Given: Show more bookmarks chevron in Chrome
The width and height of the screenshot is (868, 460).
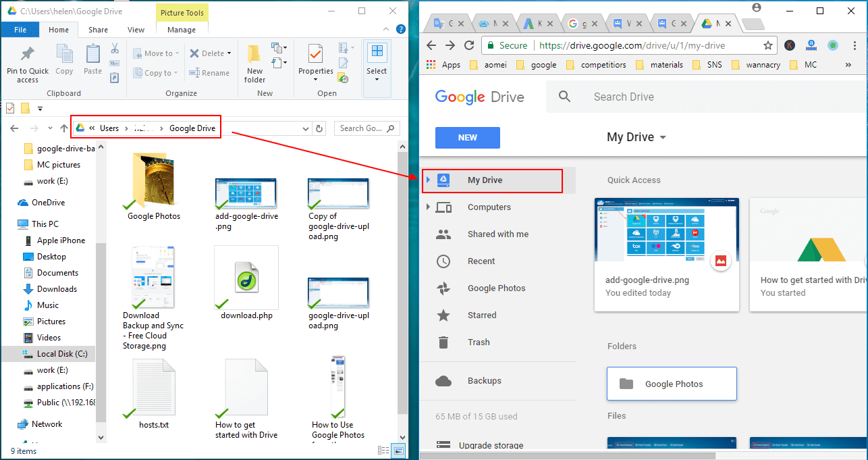Looking at the screenshot, I should (x=848, y=65).
